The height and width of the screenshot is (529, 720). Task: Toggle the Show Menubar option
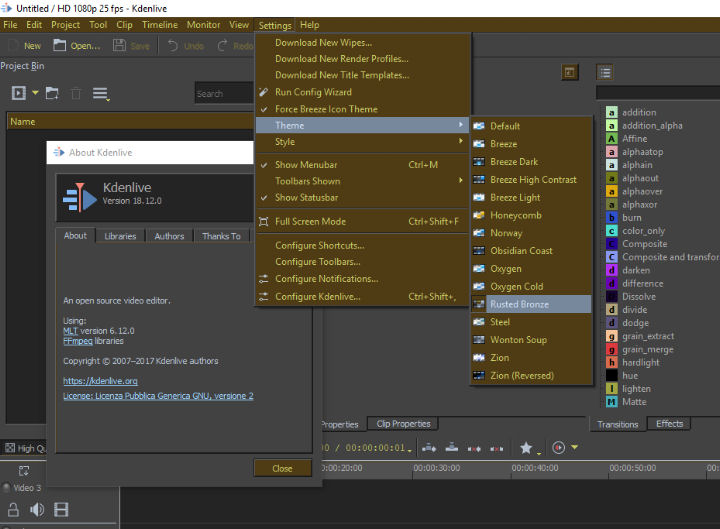[x=363, y=164]
